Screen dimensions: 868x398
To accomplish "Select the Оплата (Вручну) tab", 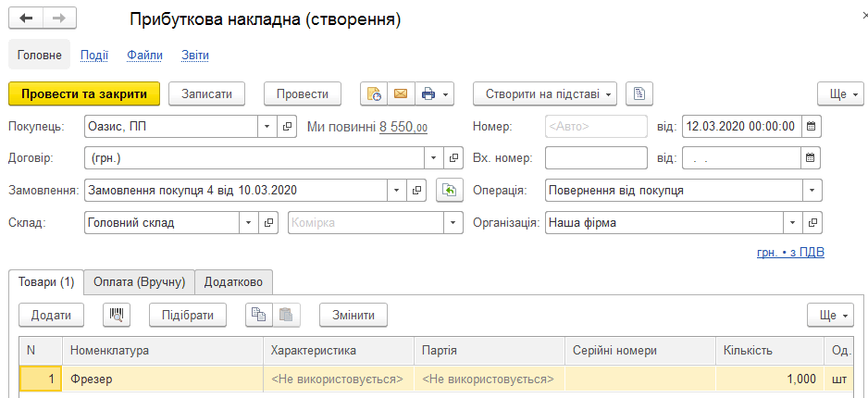I will pyautogui.click(x=139, y=282).
